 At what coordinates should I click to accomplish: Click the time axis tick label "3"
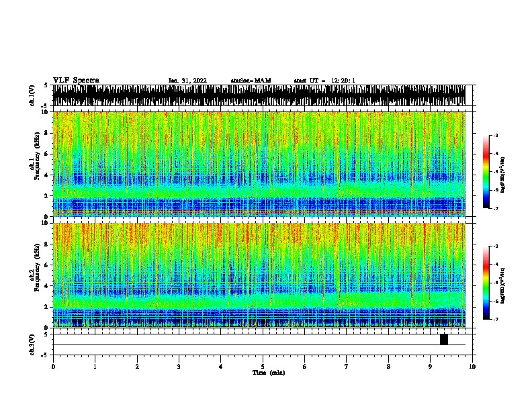click(x=179, y=367)
